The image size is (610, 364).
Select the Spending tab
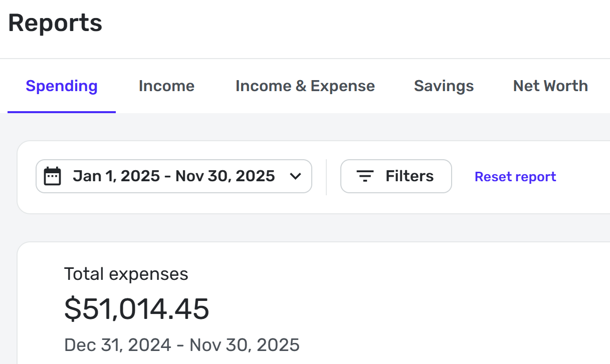62,86
